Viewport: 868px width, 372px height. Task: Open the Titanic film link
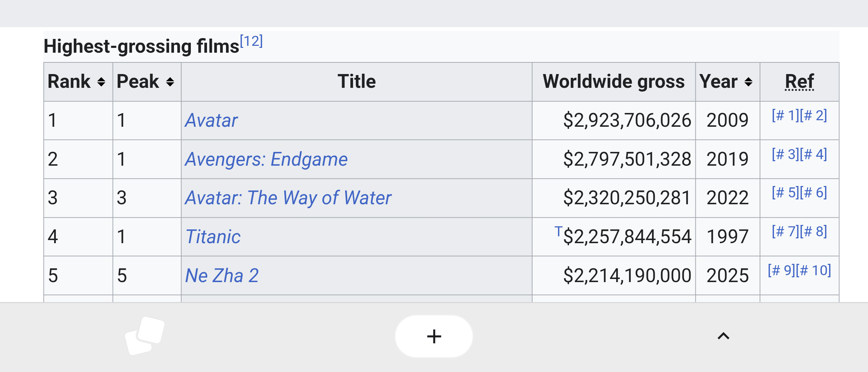[x=213, y=237]
